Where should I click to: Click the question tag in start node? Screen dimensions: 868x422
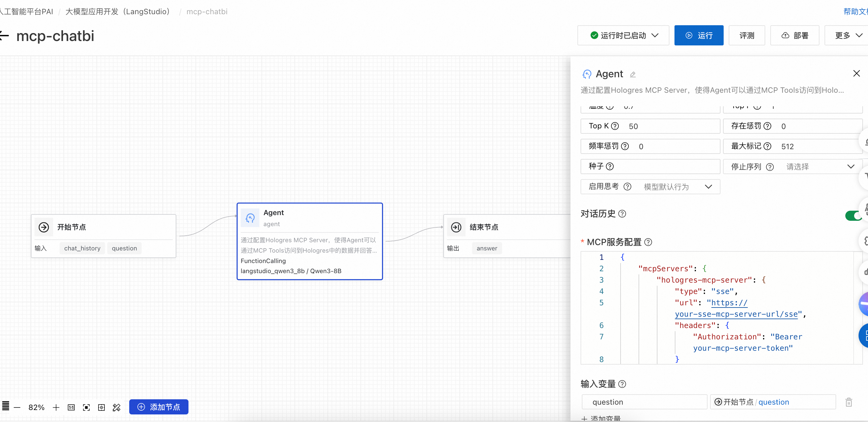[124, 249]
